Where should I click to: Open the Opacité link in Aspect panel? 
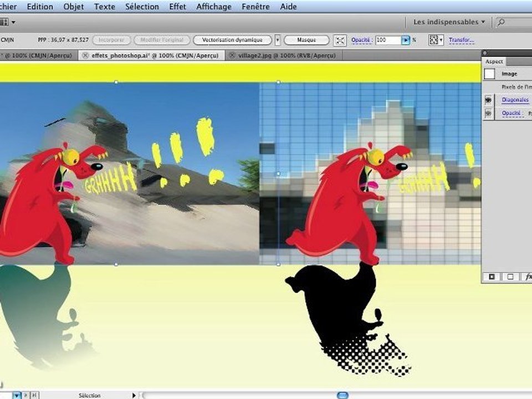click(511, 113)
